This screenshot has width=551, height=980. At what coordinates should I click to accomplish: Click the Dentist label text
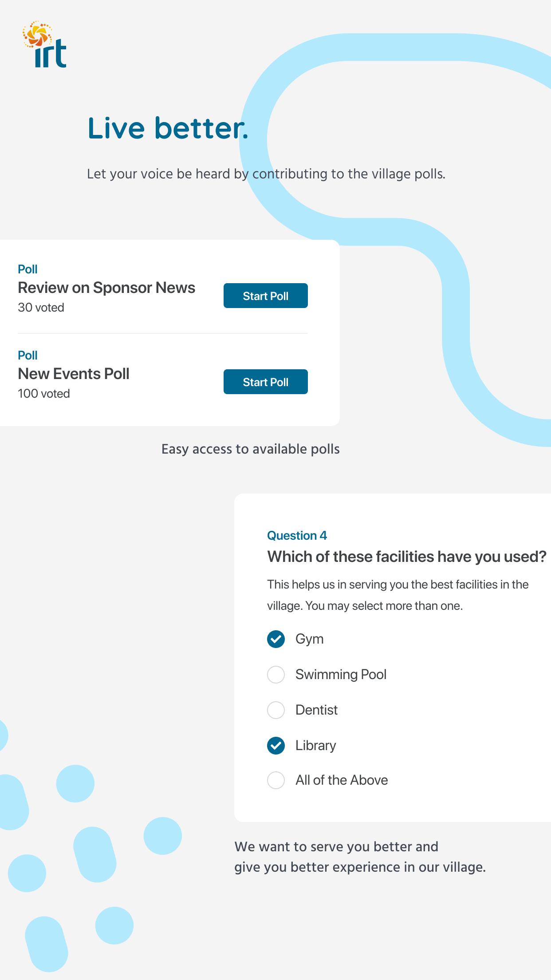[x=316, y=710]
